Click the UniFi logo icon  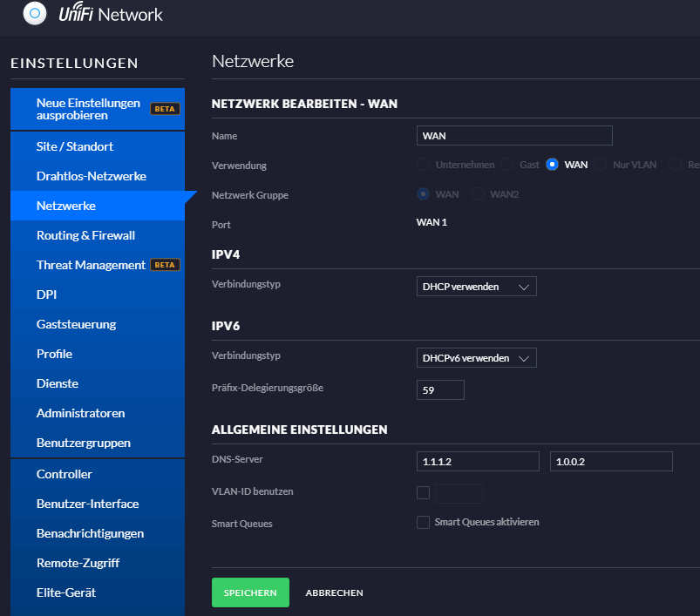point(36,14)
